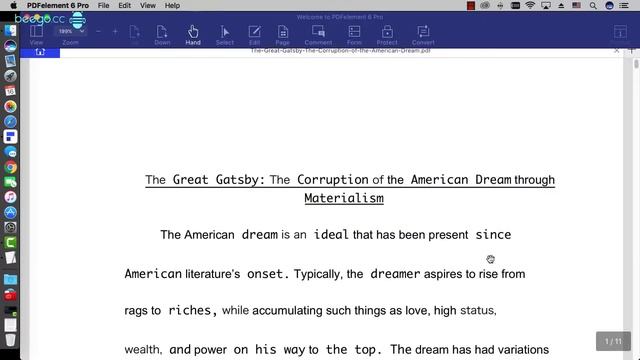Screen dimensions: 640x360
Task: Open the Edit menu in menu bar
Action: click(x=124, y=5)
